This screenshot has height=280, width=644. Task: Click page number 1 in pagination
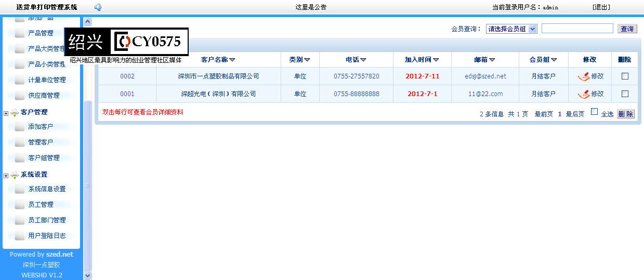(560, 114)
